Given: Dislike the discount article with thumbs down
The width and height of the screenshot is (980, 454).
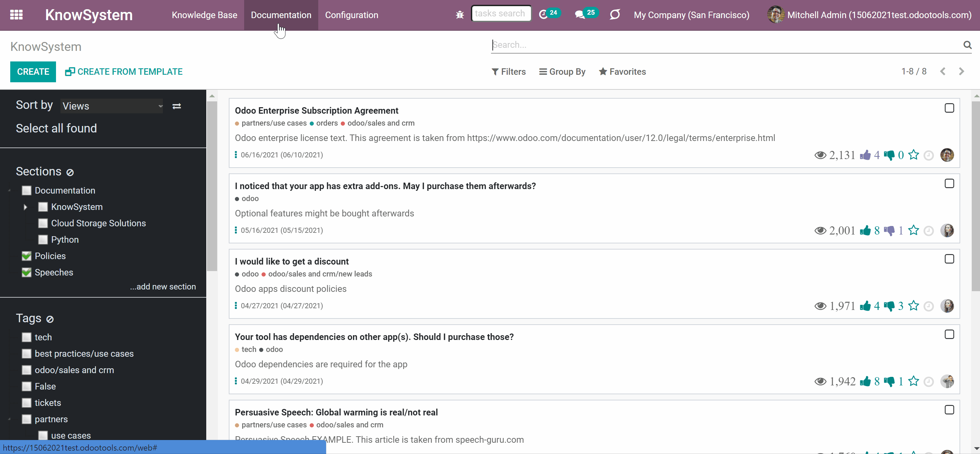Looking at the screenshot, I should pyautogui.click(x=889, y=306).
